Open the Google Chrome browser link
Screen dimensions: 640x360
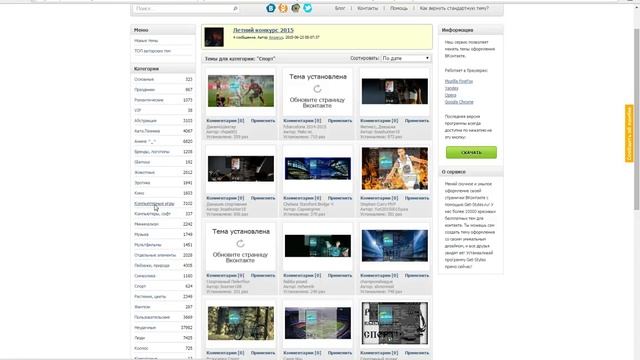tap(459, 102)
